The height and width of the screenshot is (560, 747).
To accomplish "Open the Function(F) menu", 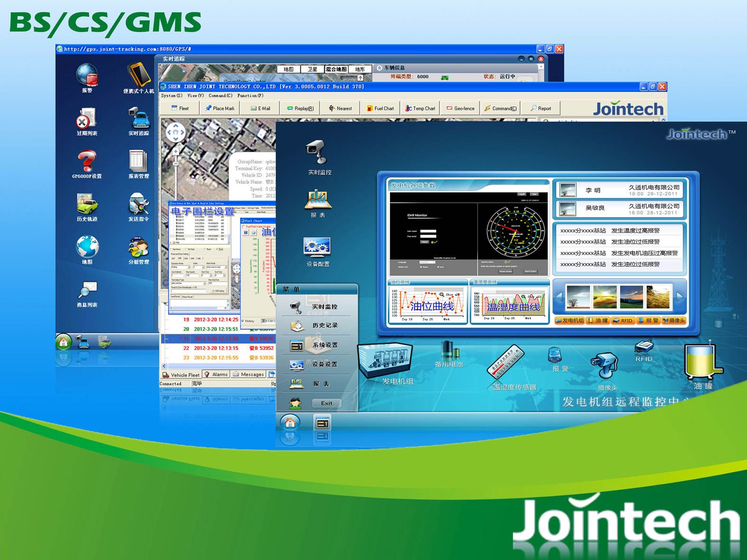I will (250, 96).
